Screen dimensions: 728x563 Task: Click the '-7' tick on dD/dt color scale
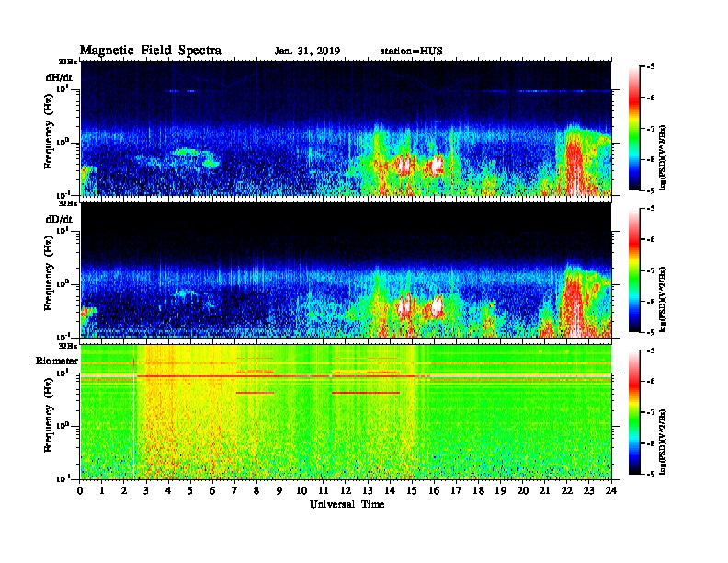651,270
